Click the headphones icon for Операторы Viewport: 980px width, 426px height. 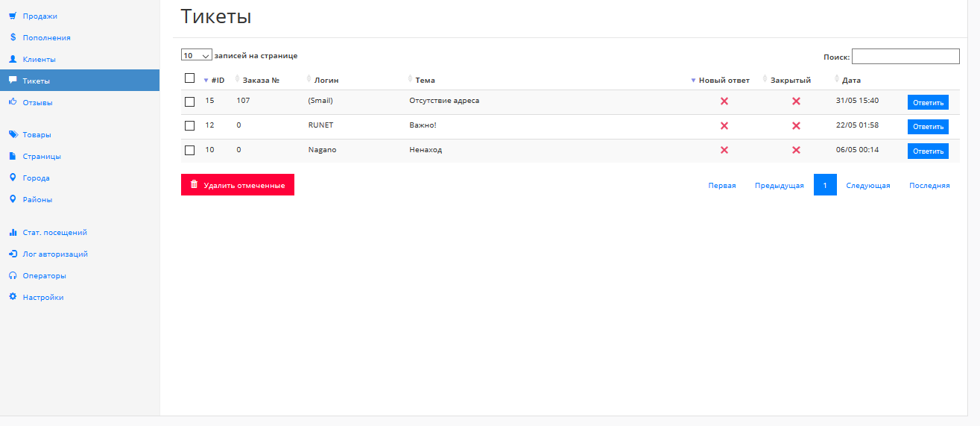pos(13,275)
